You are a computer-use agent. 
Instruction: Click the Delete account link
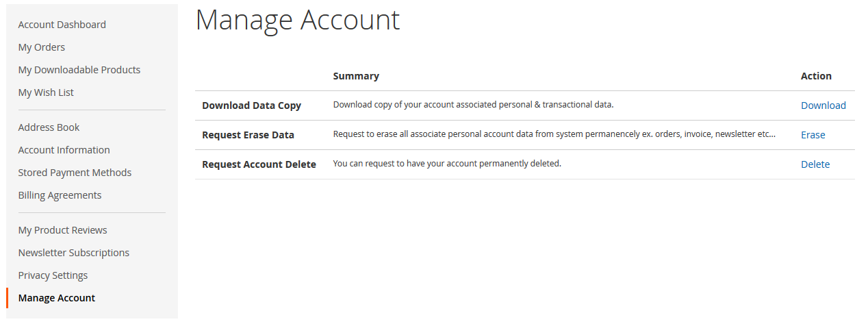click(x=815, y=164)
